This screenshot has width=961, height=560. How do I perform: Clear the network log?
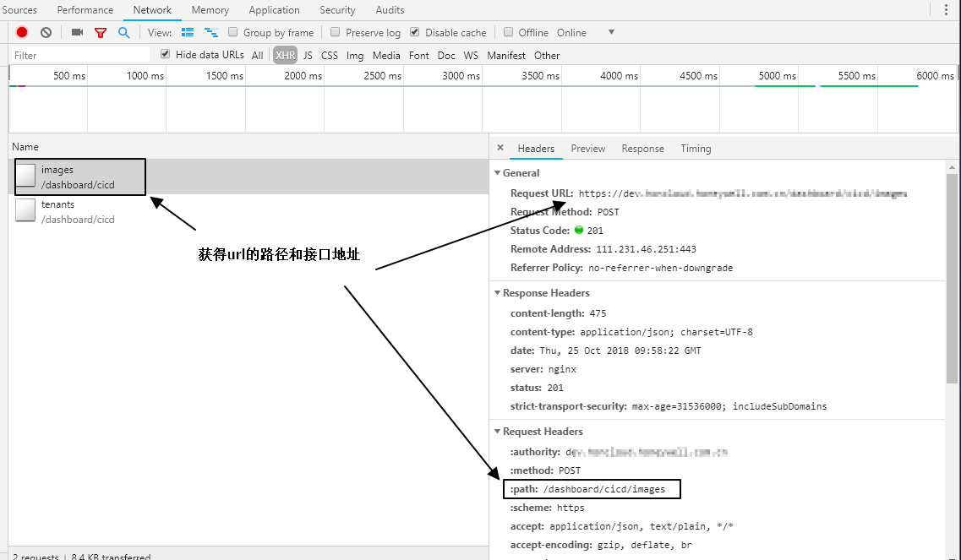click(x=46, y=32)
